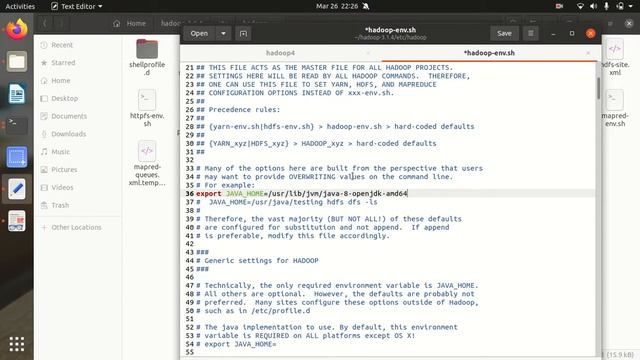Open the Text Editor app menu
Image resolution: width=640 pixels, height=360 pixels.
[77, 6]
